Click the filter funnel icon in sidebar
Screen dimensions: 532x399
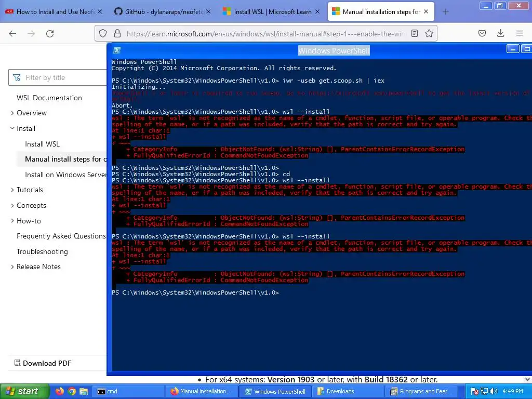17,78
